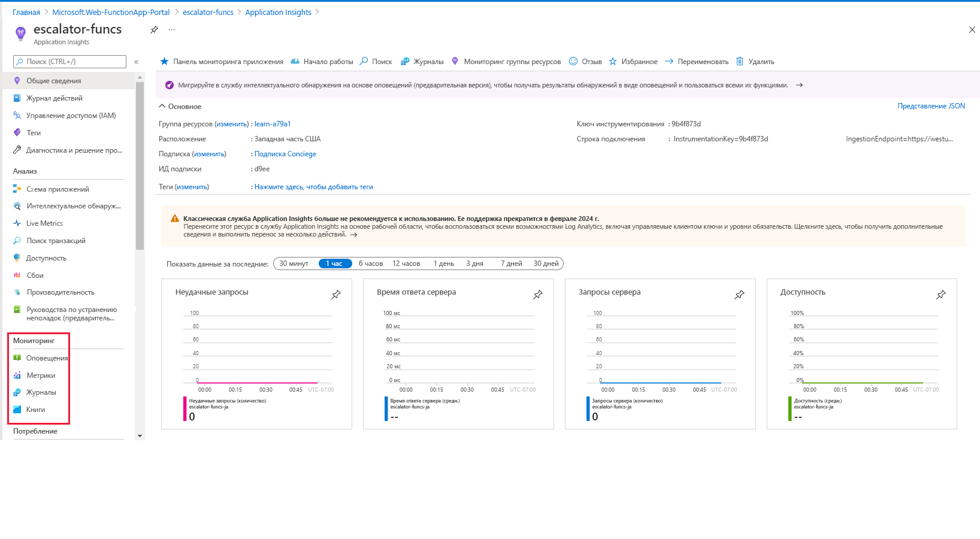Click the Неудачные запросы chart
This screenshot has height=539, width=980.
pyautogui.click(x=256, y=354)
